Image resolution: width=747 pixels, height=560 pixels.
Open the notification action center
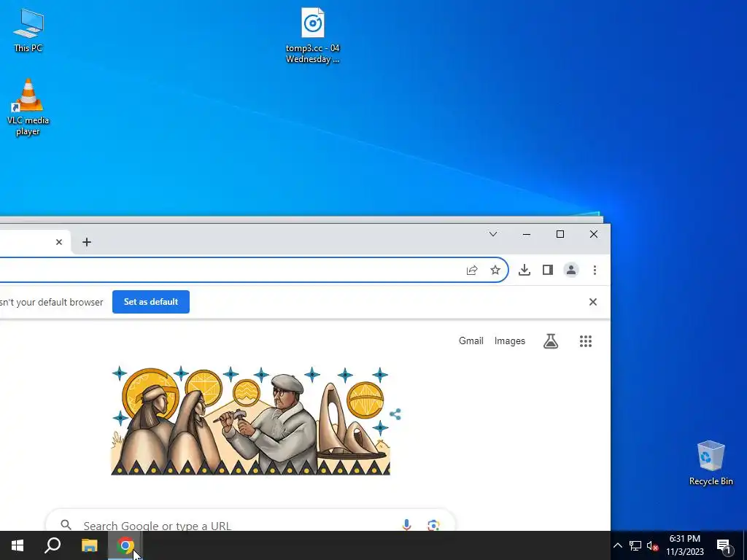(724, 545)
